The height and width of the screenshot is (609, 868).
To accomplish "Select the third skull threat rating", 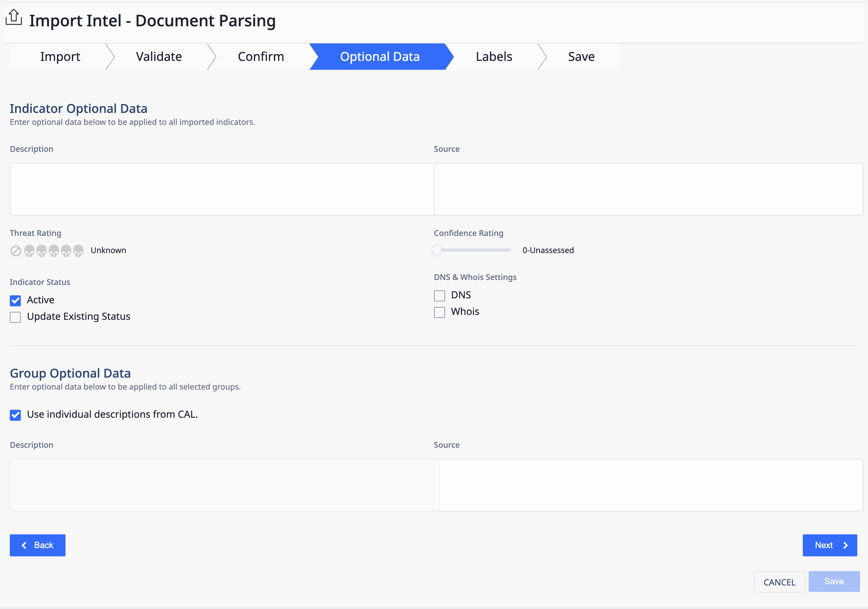I will tap(54, 251).
